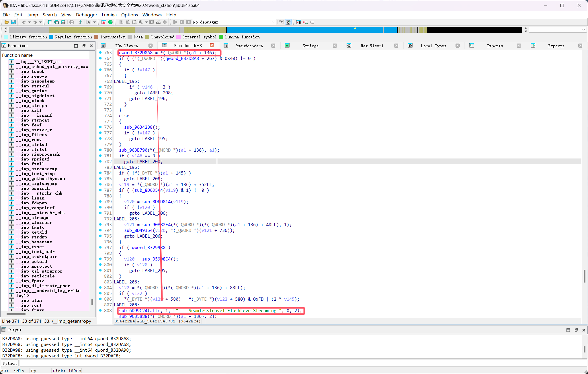This screenshot has width=588, height=374.
Task: Click the Open file folder icon
Action: 7,22
